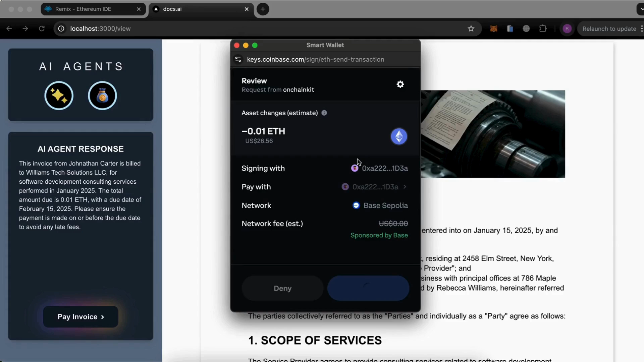Screen dimensions: 644x362
Task: Click the Ethereum logo icon
Action: coord(399,136)
